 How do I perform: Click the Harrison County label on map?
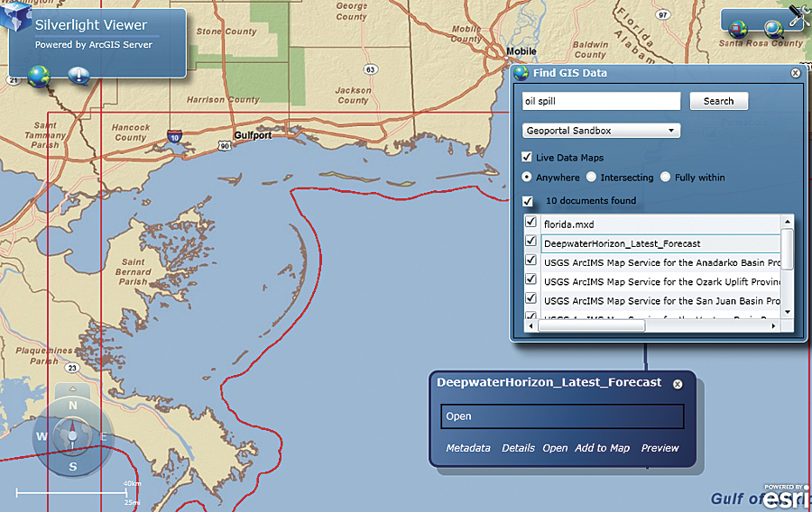click(223, 99)
